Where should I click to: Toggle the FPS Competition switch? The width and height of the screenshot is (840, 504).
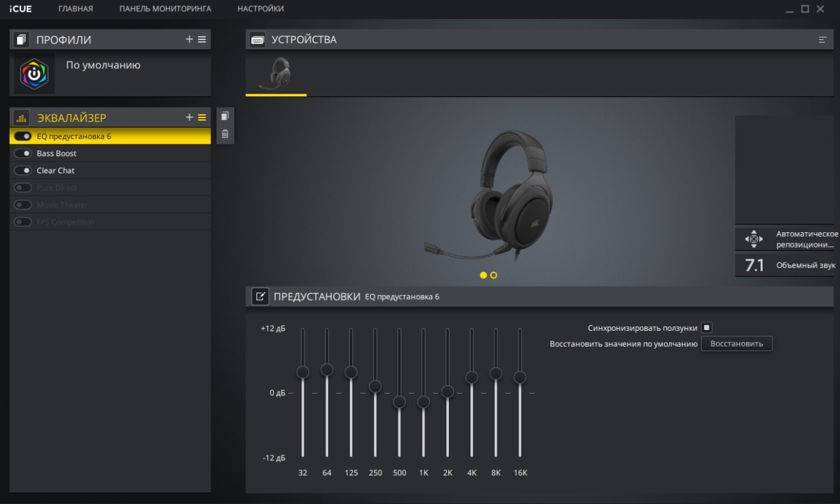(x=23, y=222)
